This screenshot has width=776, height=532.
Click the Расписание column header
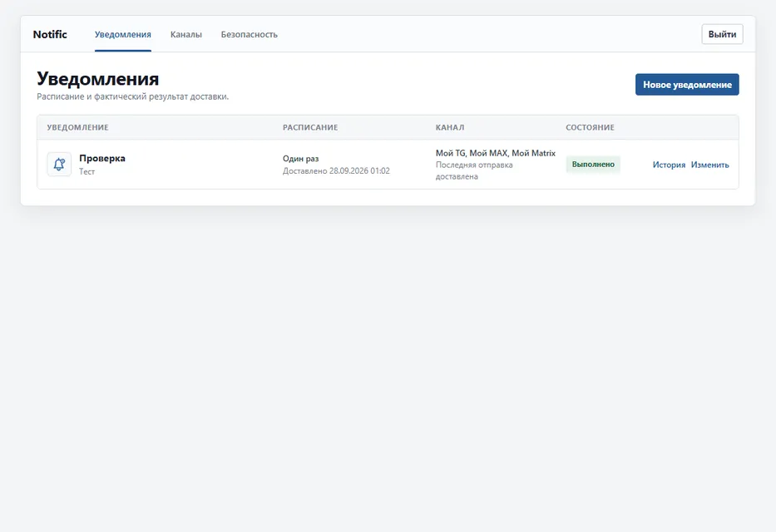tap(310, 127)
